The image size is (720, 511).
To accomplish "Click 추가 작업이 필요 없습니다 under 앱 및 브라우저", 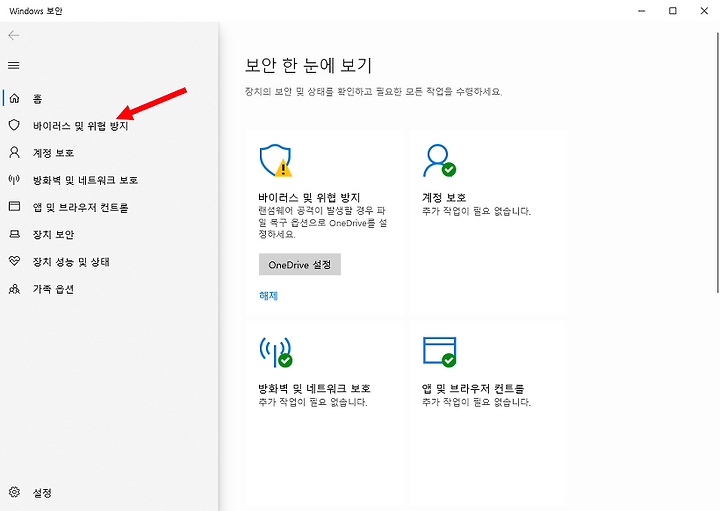I will pos(476,402).
